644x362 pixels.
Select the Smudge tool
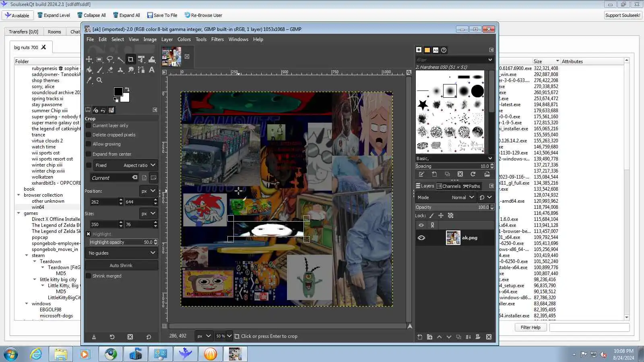coord(130,70)
